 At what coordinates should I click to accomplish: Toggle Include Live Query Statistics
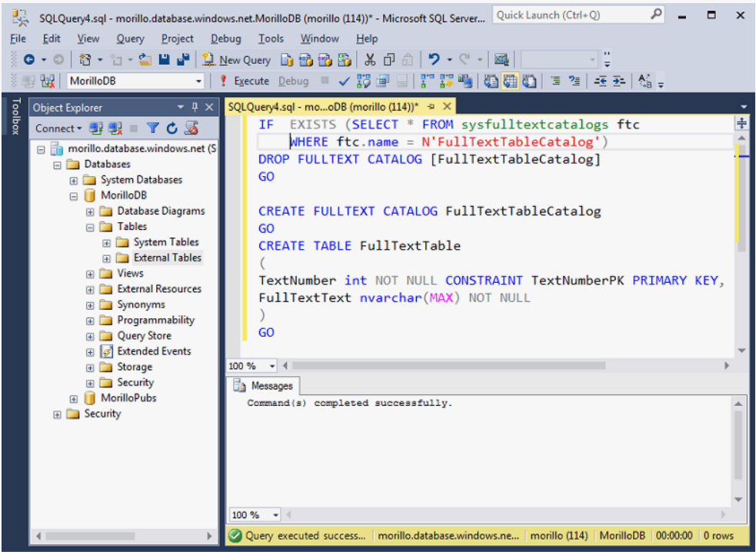tap(447, 81)
